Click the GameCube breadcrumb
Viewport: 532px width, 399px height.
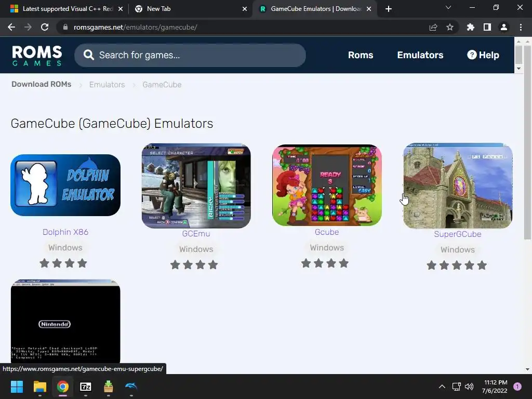click(x=162, y=85)
